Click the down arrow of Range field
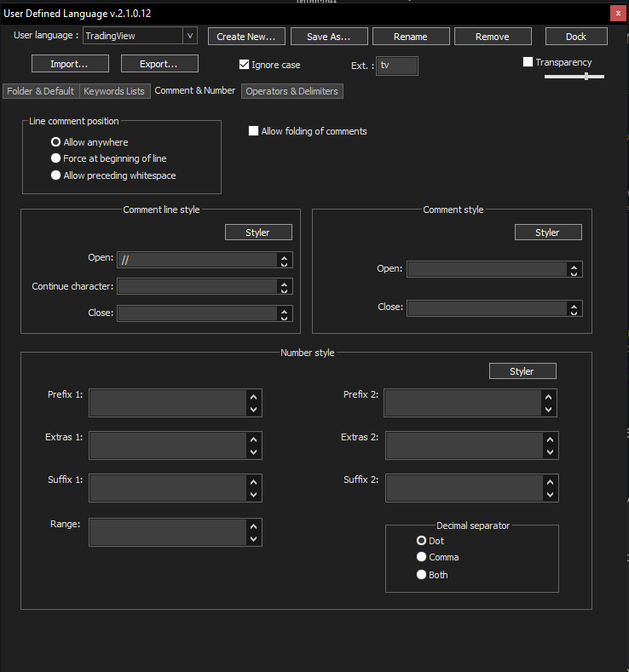This screenshot has height=672, width=629. (254, 539)
